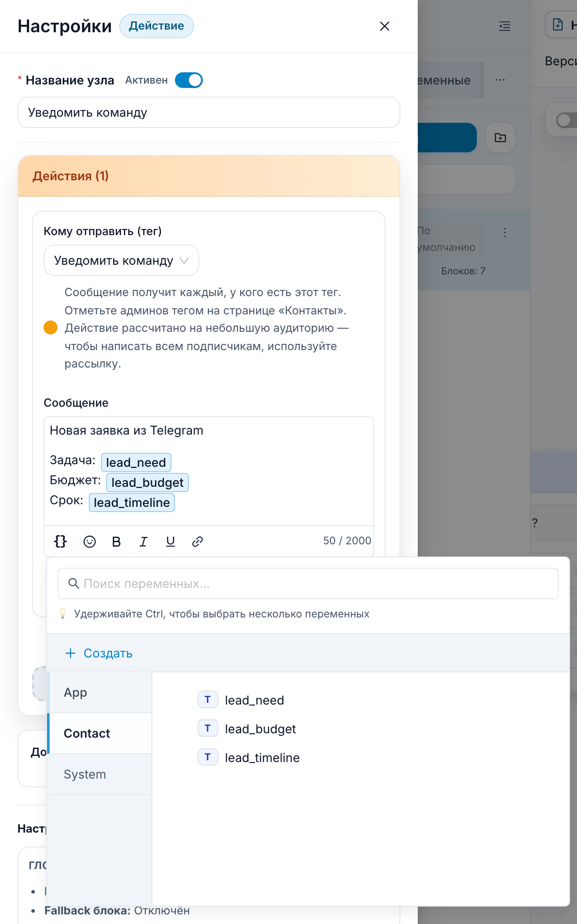
Task: Click the plus icon beside Создать
Action: point(70,653)
